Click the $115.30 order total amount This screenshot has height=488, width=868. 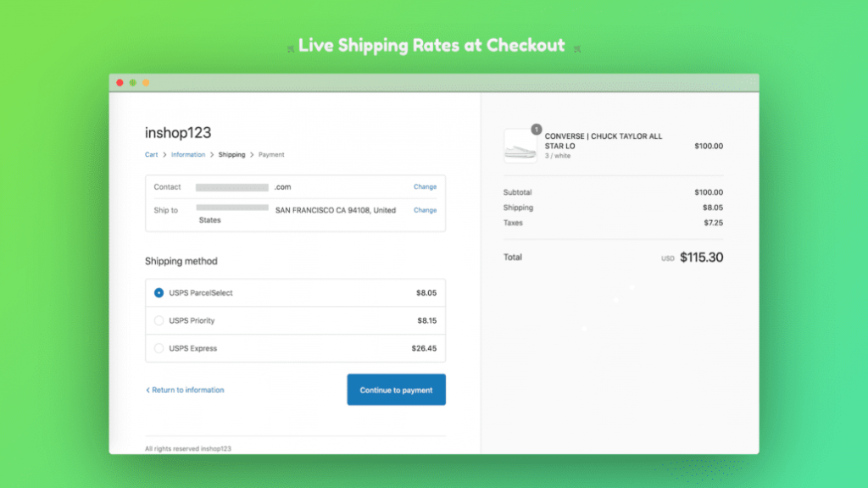[701, 258]
